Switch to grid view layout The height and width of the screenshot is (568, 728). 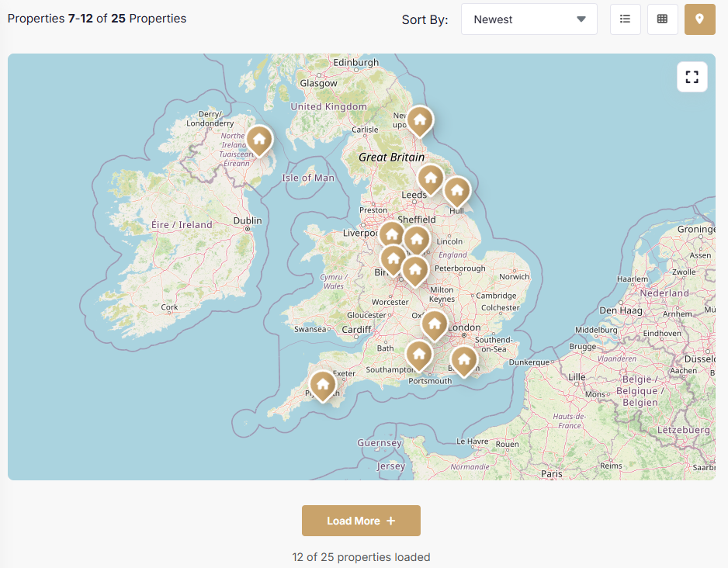pyautogui.click(x=663, y=19)
